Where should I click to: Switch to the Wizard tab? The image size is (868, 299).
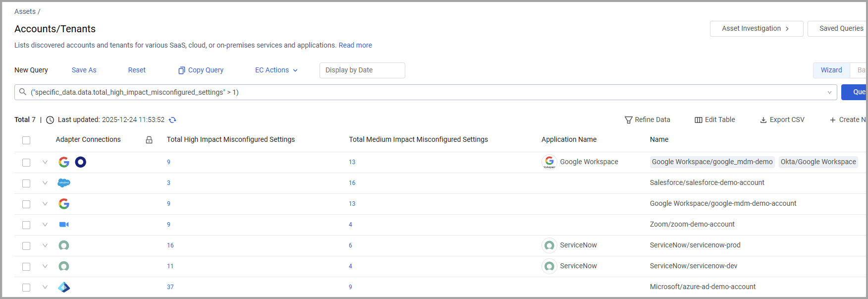click(x=831, y=70)
